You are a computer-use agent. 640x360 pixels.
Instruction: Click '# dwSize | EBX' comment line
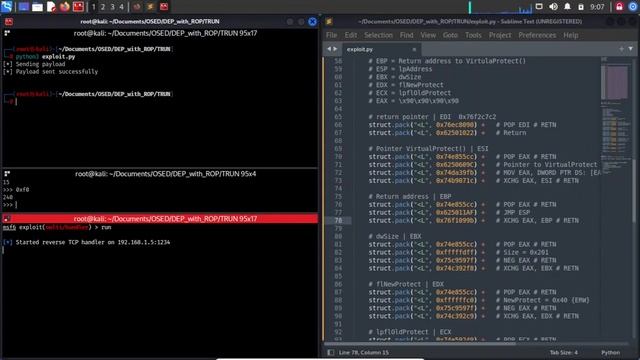(395, 236)
